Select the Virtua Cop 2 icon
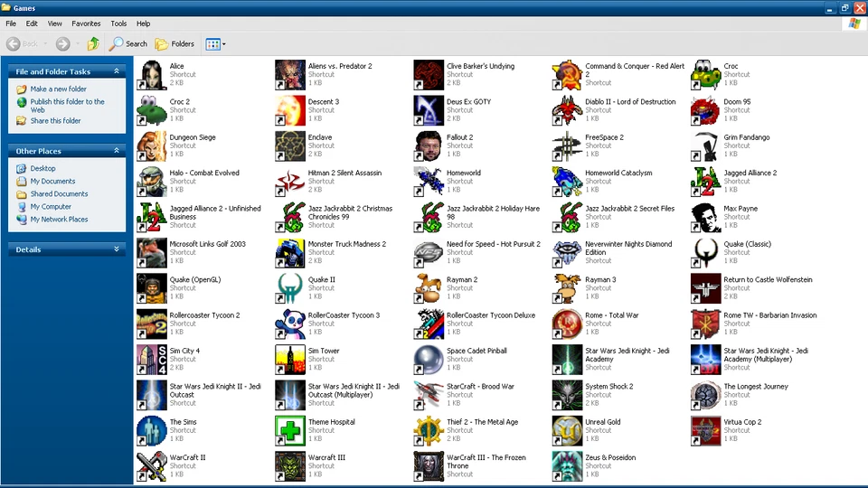 705,430
